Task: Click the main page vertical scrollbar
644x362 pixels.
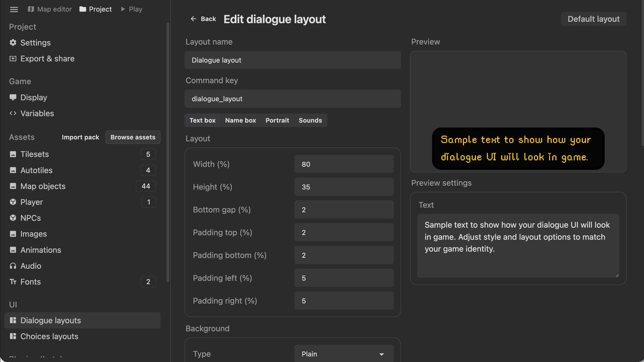Action: click(642, 73)
